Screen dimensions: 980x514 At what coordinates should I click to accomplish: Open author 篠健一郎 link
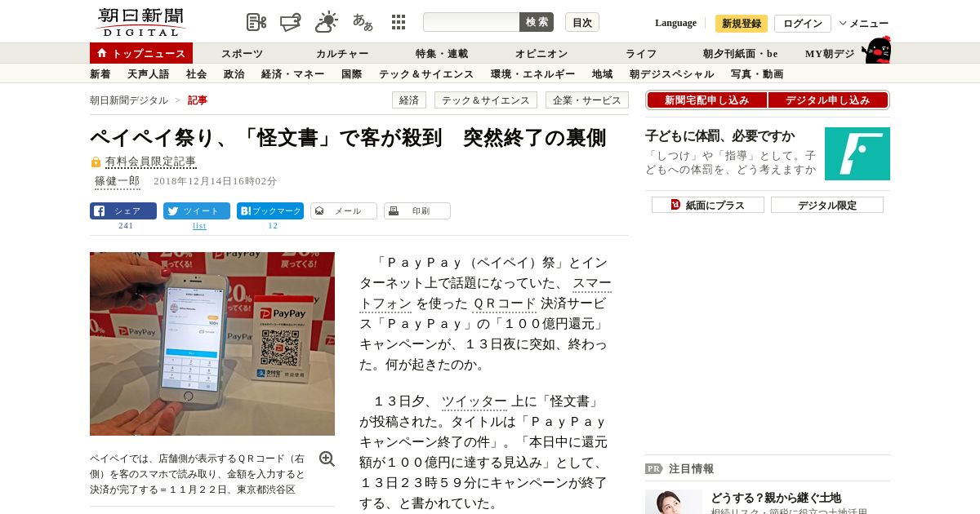(118, 181)
